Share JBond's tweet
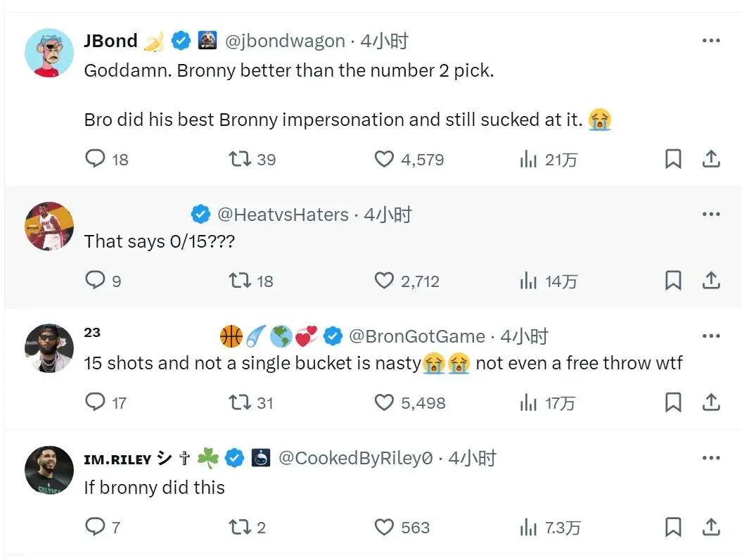Screen dimensions: 742x560 coord(711,160)
